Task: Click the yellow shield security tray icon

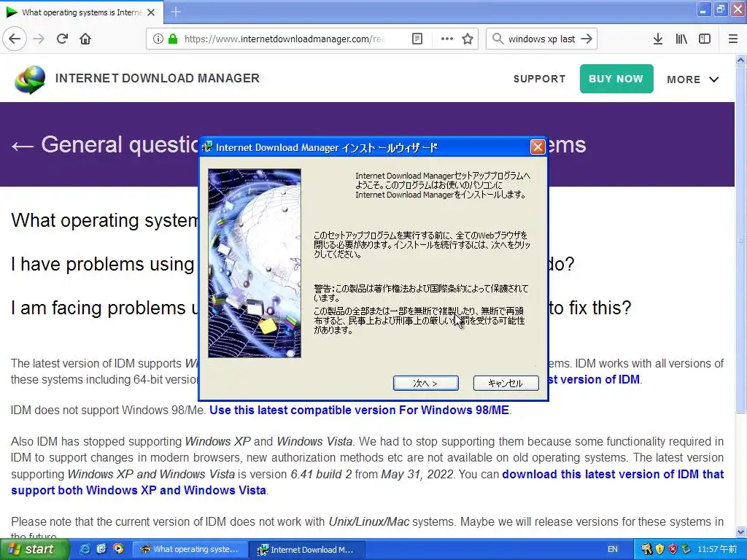Action: pyautogui.click(x=659, y=549)
